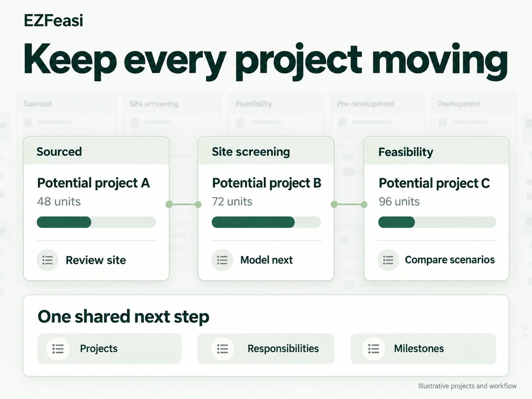Click Illustrative projects and workflow note
The height and width of the screenshot is (399, 532).
click(x=467, y=386)
